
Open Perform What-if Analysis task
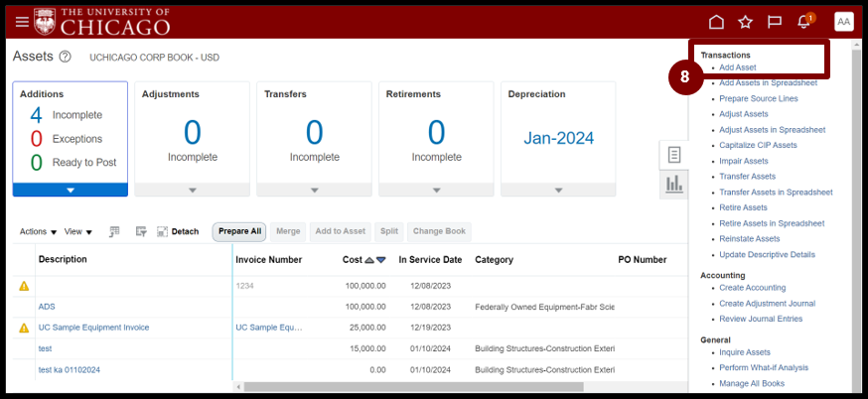764,368
